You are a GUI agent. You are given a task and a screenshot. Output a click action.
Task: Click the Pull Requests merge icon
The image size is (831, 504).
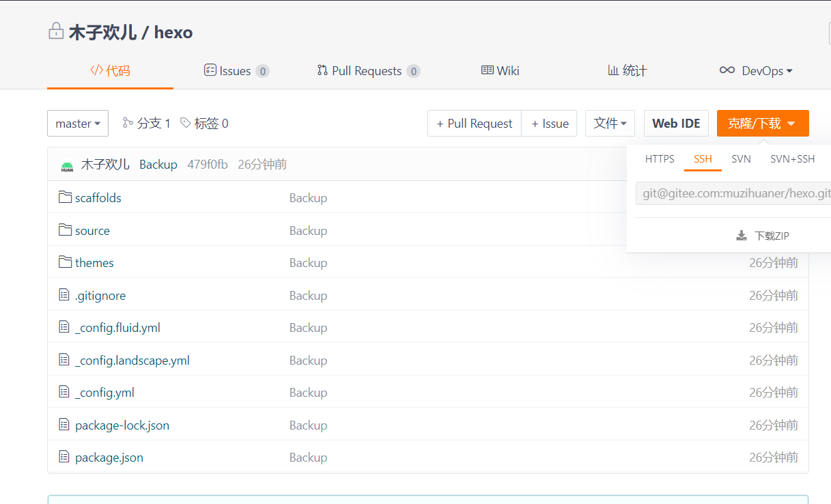pos(322,70)
